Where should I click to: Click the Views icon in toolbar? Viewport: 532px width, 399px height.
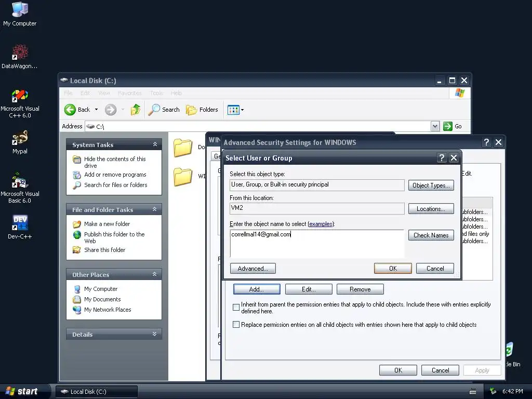[233, 110]
